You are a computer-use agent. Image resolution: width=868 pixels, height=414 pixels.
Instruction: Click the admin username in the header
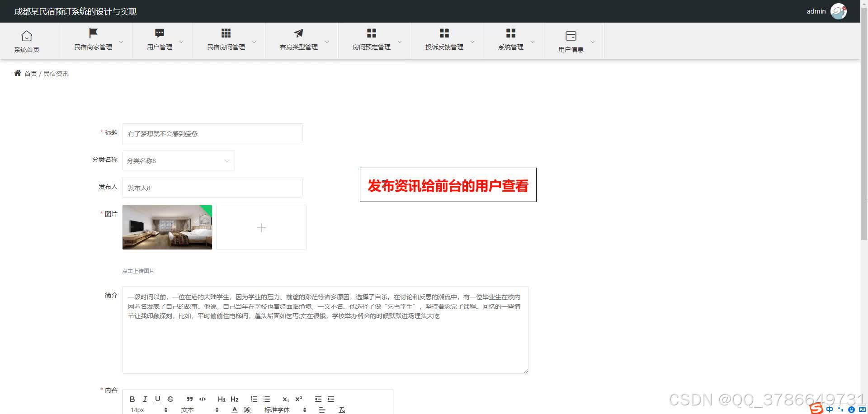tap(816, 11)
